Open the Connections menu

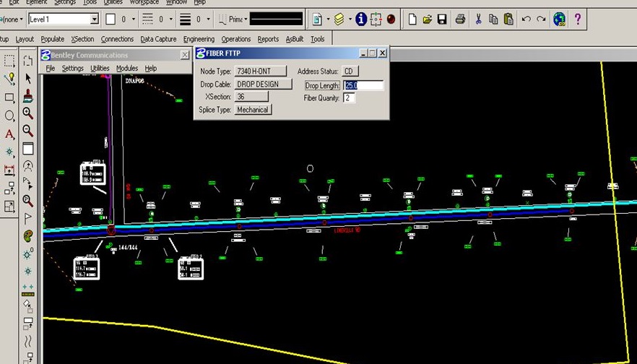(x=117, y=39)
